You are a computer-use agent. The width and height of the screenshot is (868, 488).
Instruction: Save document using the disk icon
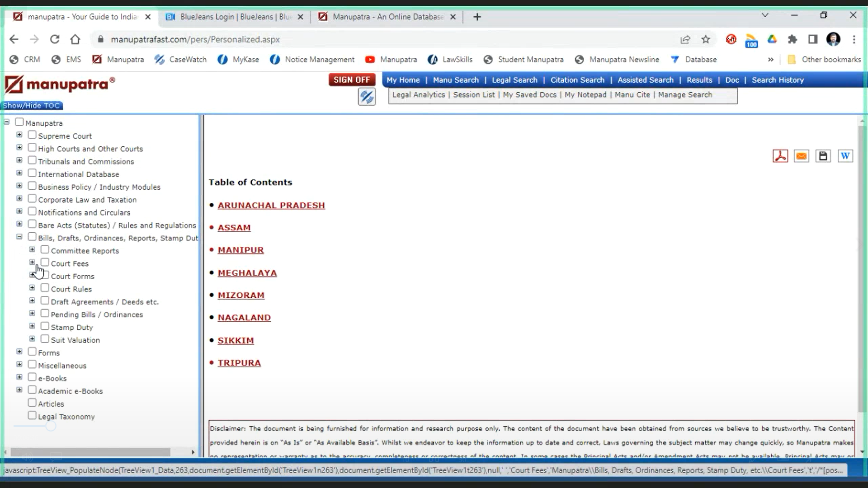tap(823, 156)
